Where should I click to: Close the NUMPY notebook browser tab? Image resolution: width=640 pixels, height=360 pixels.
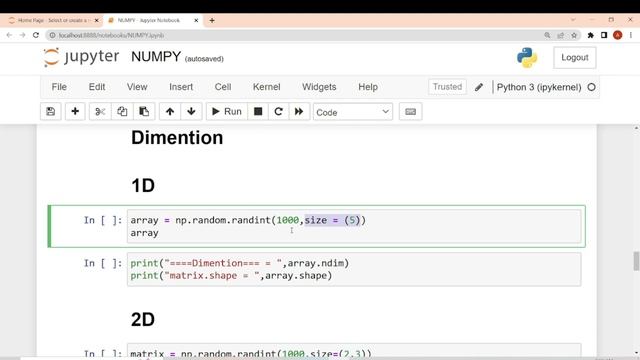click(x=196, y=20)
